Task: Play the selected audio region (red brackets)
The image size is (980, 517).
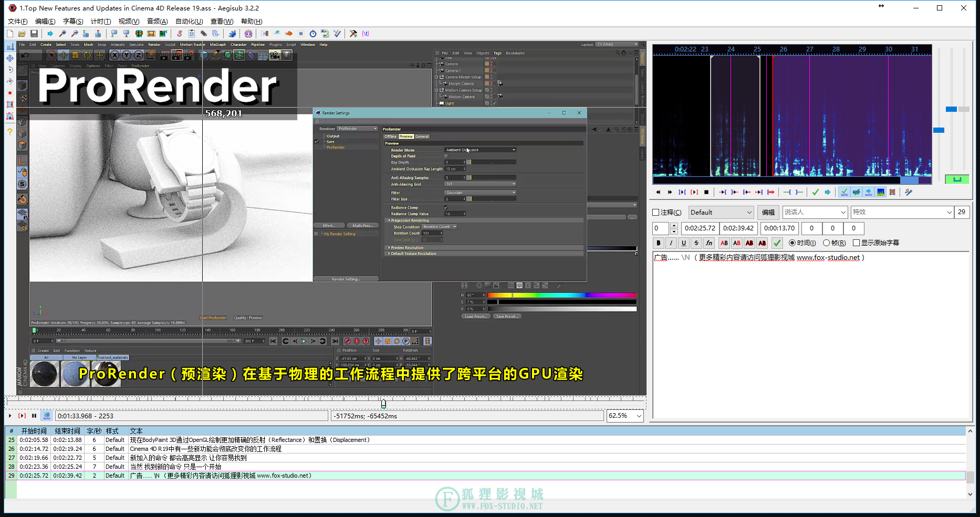Action: (694, 192)
